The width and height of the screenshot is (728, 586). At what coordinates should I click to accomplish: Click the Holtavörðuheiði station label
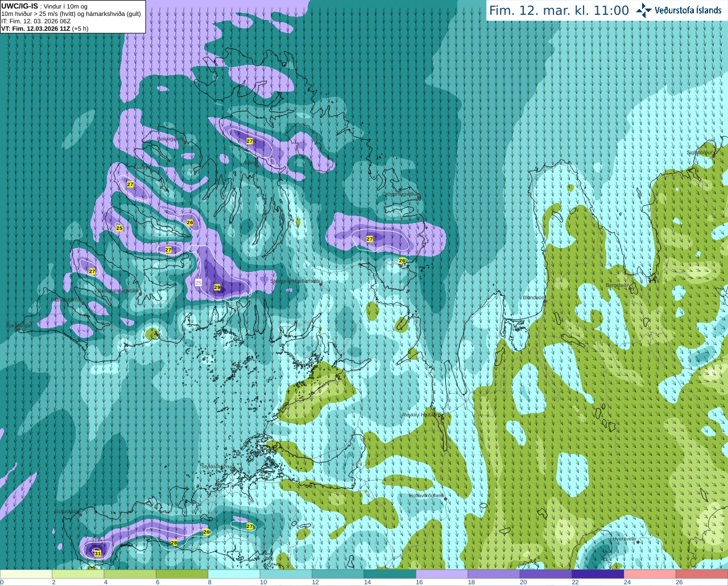426,496
